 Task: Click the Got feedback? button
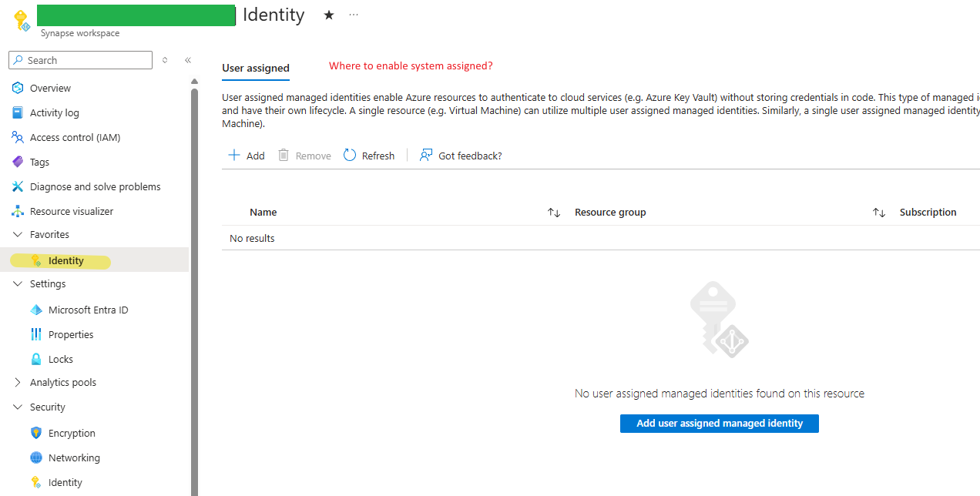461,156
